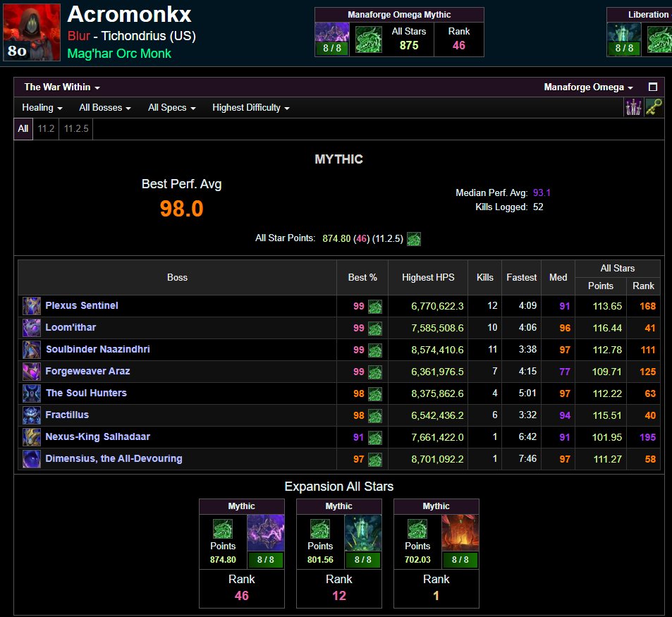Image resolution: width=672 pixels, height=617 pixels.
Task: Select the All patch tab
Action: tap(23, 128)
